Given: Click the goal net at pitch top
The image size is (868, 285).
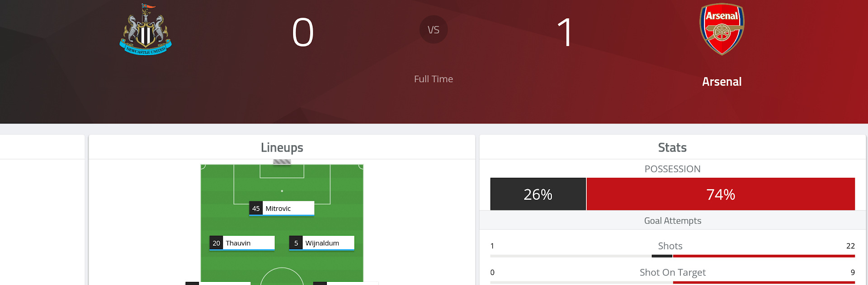Looking at the screenshot, I should [282, 161].
